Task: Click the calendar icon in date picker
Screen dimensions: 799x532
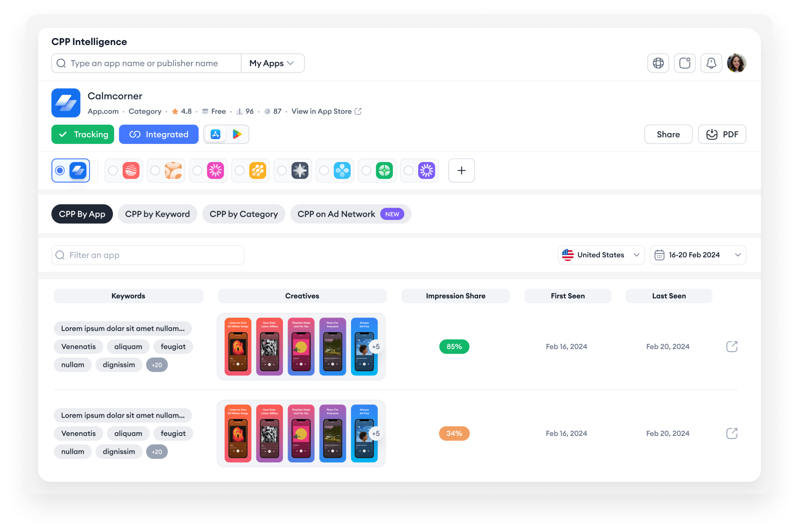Action: [x=659, y=255]
